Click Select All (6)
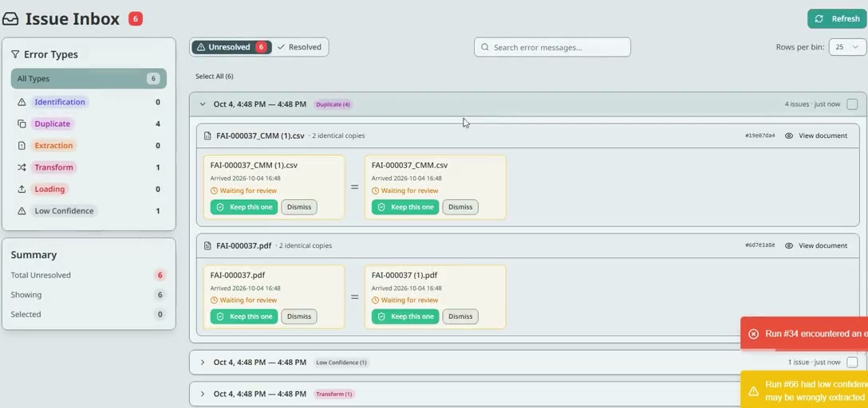 pyautogui.click(x=215, y=76)
